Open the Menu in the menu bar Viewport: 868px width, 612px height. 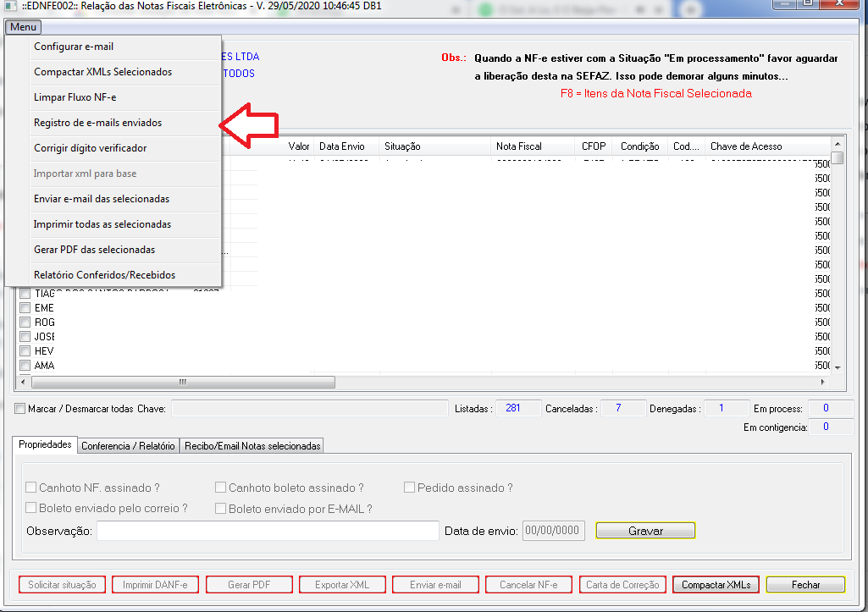23,27
